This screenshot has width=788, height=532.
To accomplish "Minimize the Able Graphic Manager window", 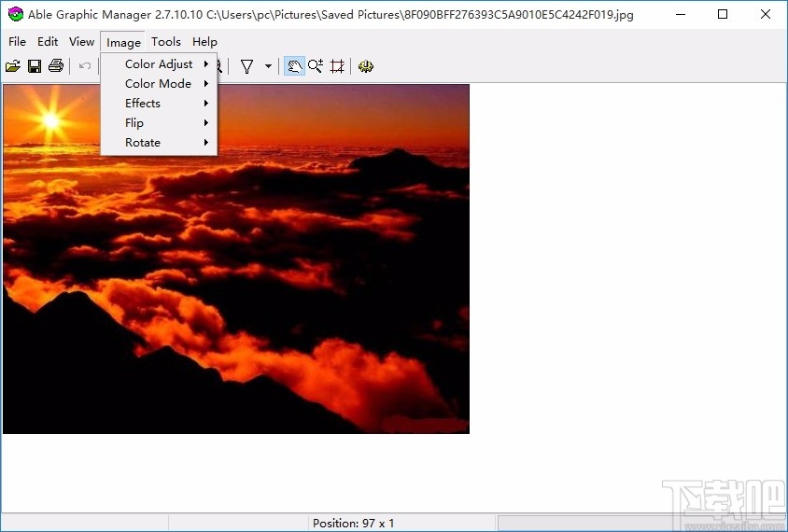I will click(x=680, y=14).
